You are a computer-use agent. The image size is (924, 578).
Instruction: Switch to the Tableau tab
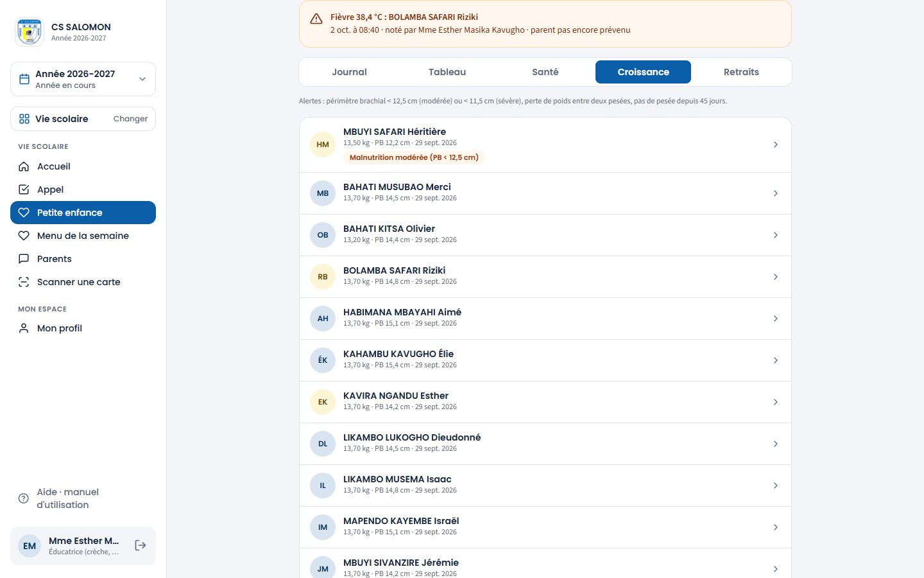(x=447, y=72)
